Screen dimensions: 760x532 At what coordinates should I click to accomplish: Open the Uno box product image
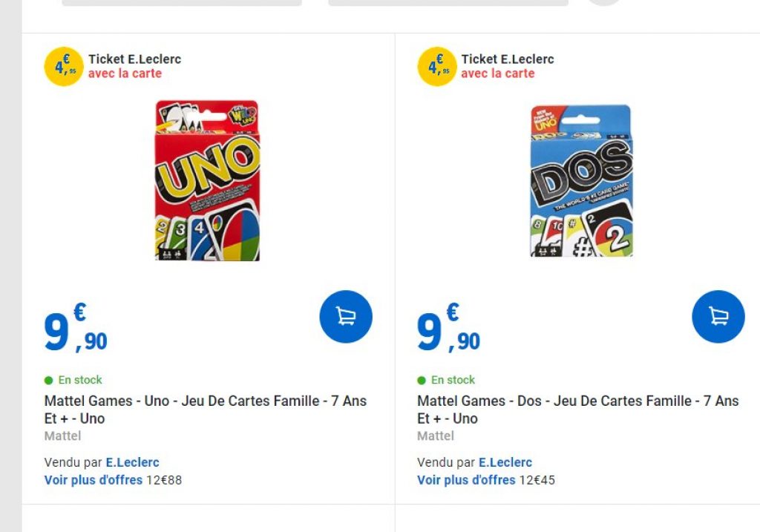tap(207, 180)
